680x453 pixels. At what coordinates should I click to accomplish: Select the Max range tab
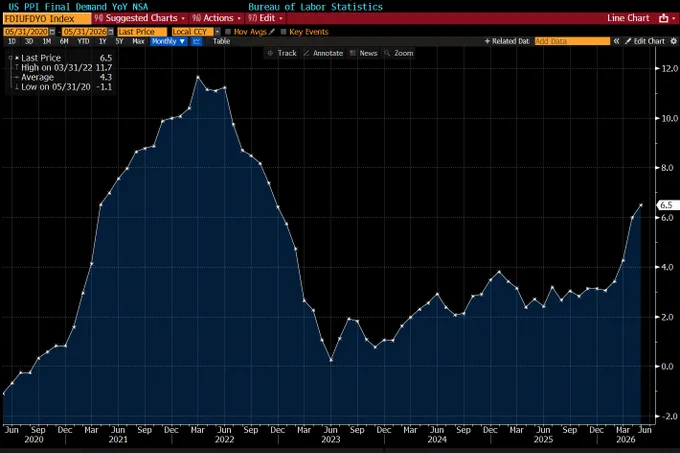pos(138,41)
